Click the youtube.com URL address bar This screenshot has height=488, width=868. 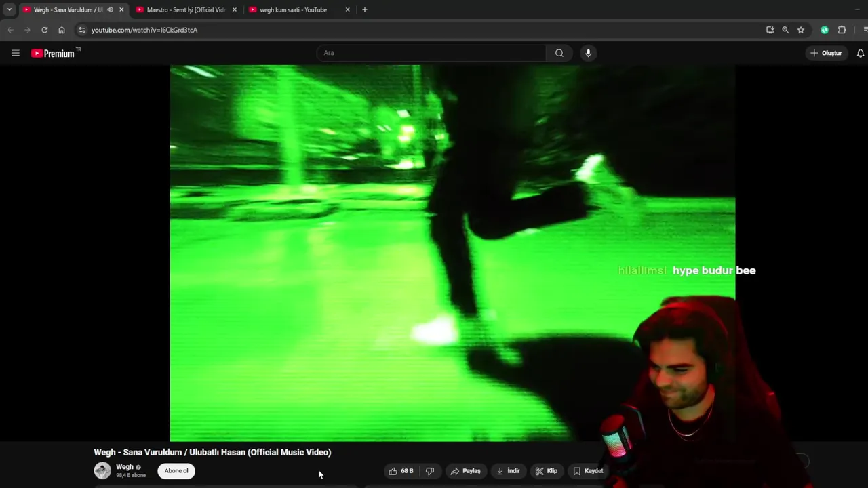click(144, 30)
